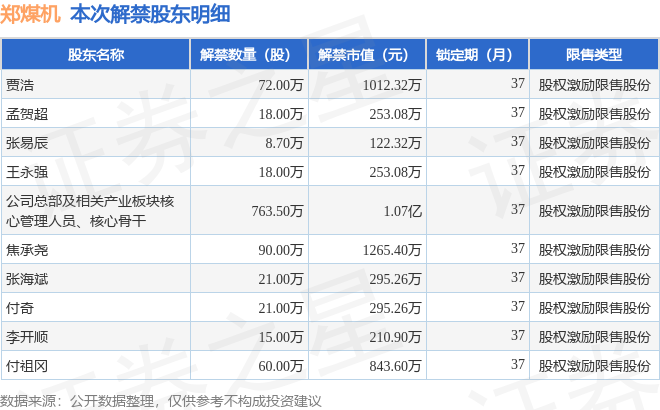Click 股权激励限售股份 in the 张海斌 row
Screen dimensions: 660x410
click(x=594, y=279)
